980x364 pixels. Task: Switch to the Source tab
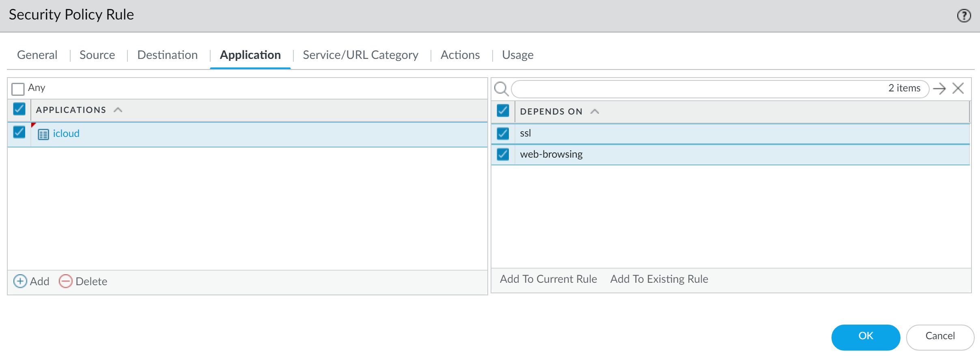97,55
